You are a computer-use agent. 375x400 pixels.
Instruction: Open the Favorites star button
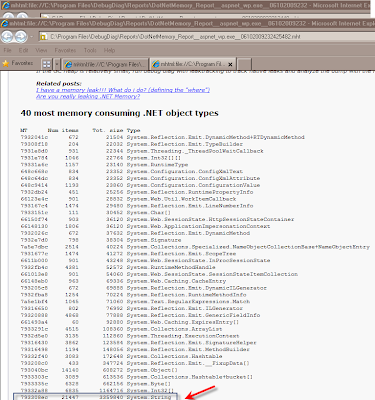pyautogui.click(x=17, y=63)
